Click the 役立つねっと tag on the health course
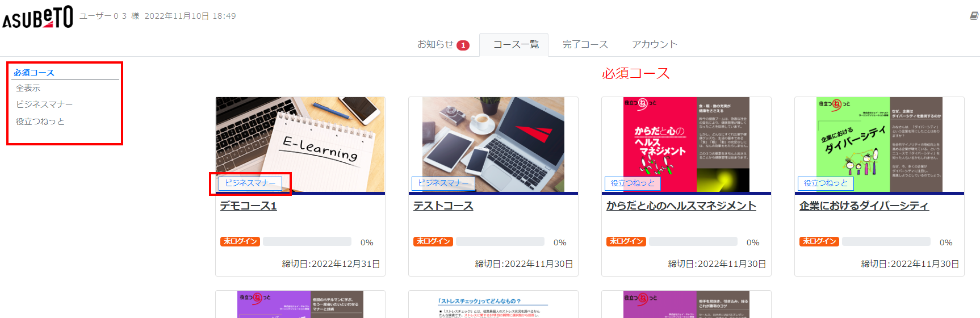Image resolution: width=980 pixels, height=318 pixels. point(632,183)
